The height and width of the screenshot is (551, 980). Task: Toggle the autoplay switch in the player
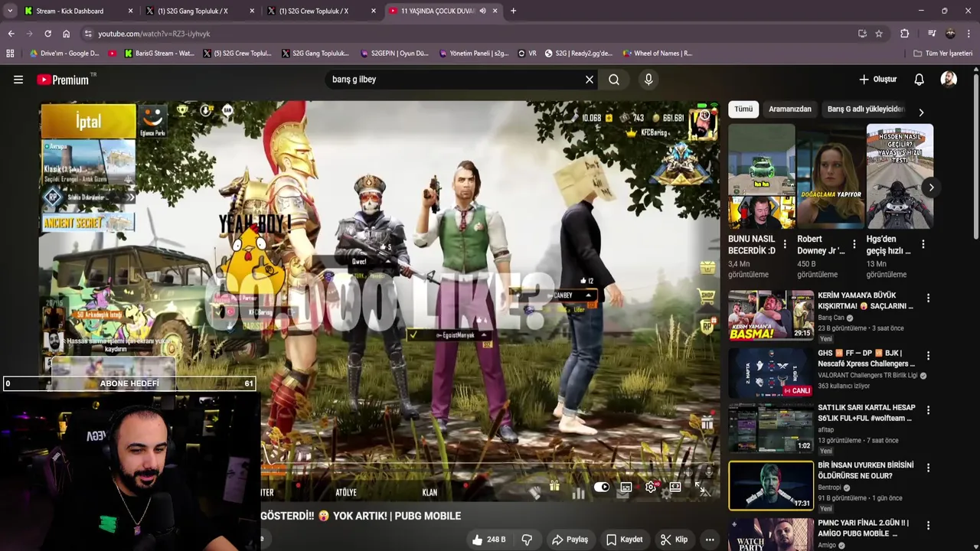pyautogui.click(x=602, y=487)
